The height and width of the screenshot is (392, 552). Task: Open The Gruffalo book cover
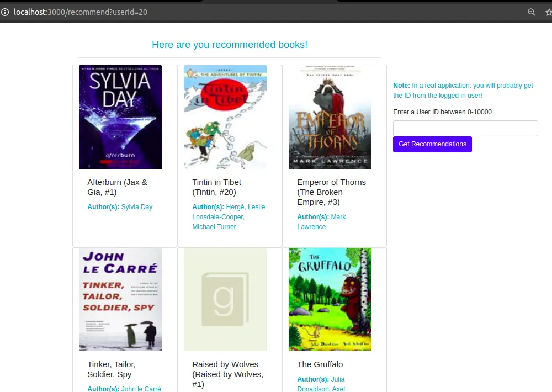click(330, 299)
